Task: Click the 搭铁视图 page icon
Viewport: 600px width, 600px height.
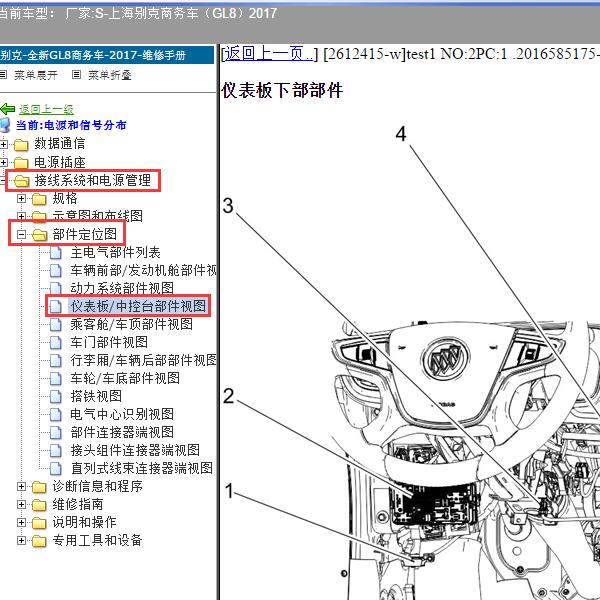Action: [56, 396]
